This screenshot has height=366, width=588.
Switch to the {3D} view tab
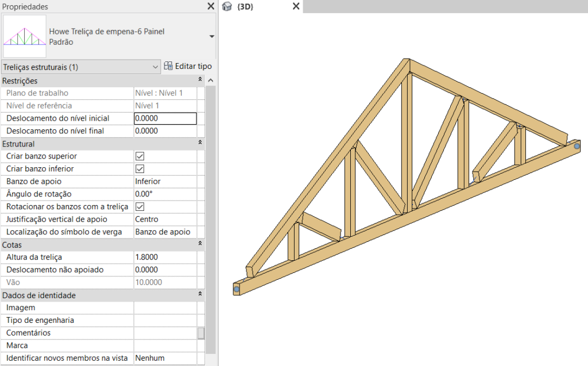click(245, 6)
